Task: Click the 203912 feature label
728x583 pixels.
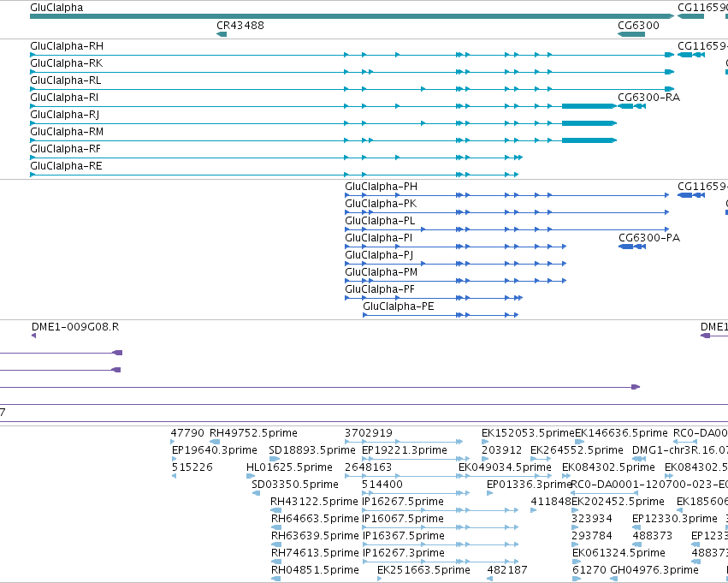Action: click(501, 450)
